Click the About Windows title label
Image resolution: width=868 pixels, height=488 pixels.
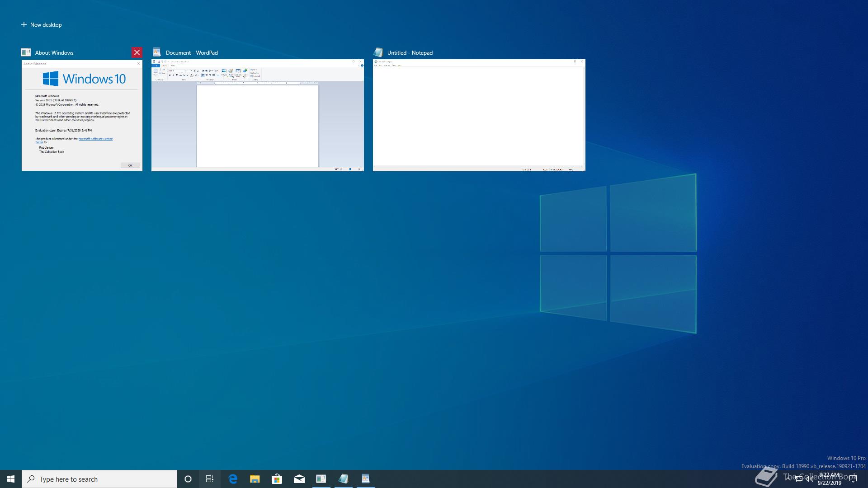click(x=54, y=53)
